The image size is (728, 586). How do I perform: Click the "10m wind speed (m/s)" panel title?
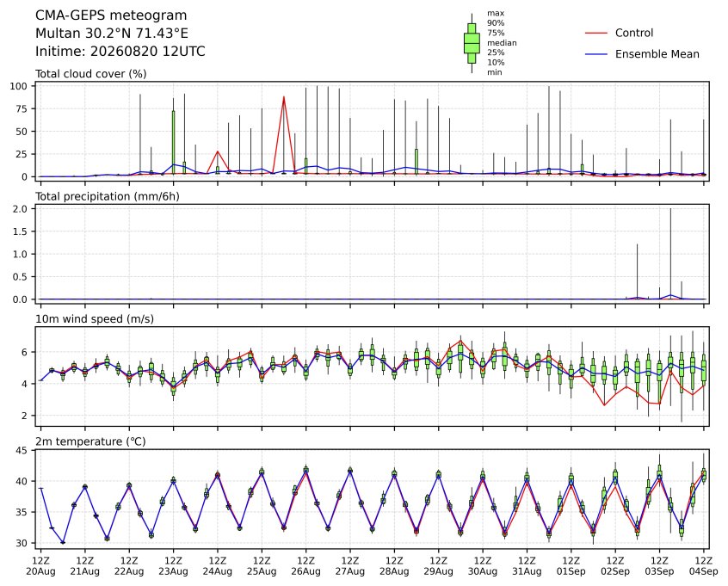pyautogui.click(x=95, y=319)
